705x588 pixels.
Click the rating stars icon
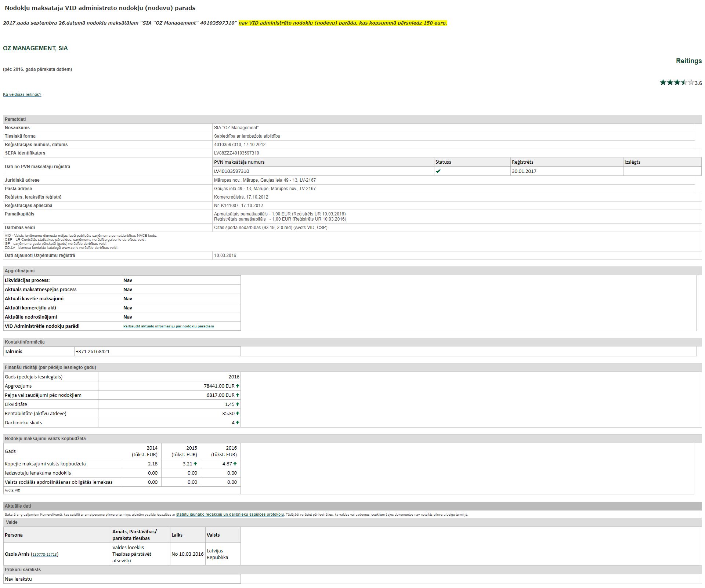coord(677,83)
